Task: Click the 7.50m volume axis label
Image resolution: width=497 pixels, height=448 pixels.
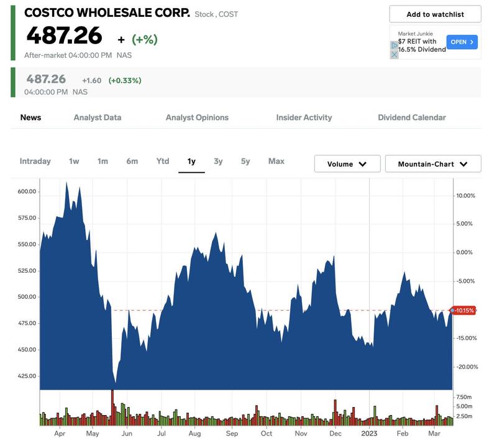Action: 464,397
